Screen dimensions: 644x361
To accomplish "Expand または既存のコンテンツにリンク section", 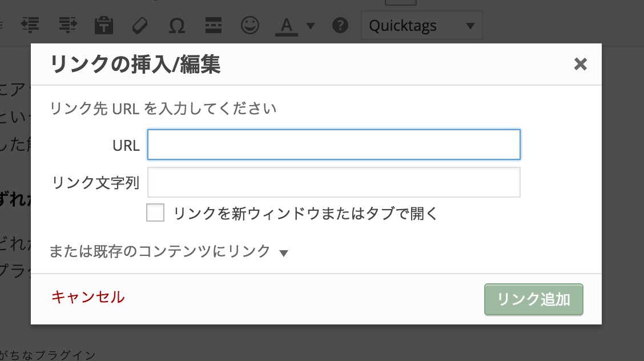I will tap(168, 251).
